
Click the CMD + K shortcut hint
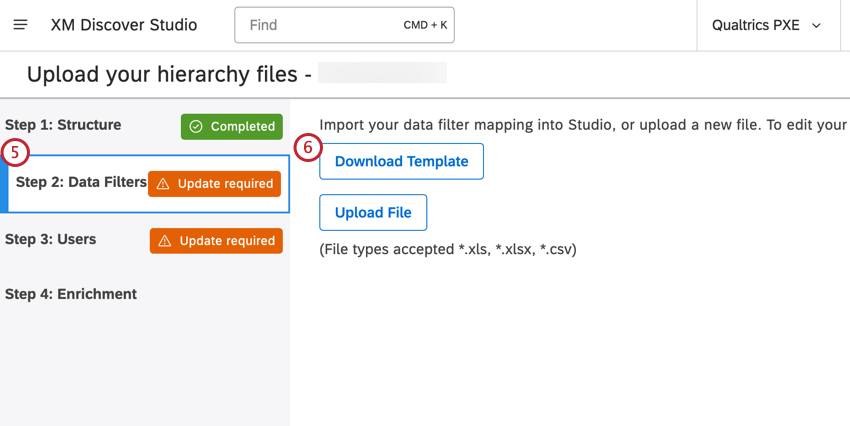[425, 25]
